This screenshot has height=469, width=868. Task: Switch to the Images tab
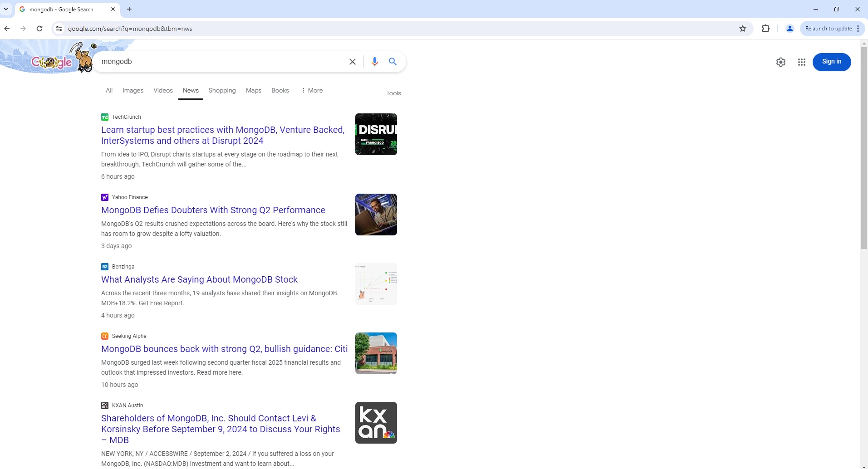pyautogui.click(x=133, y=90)
